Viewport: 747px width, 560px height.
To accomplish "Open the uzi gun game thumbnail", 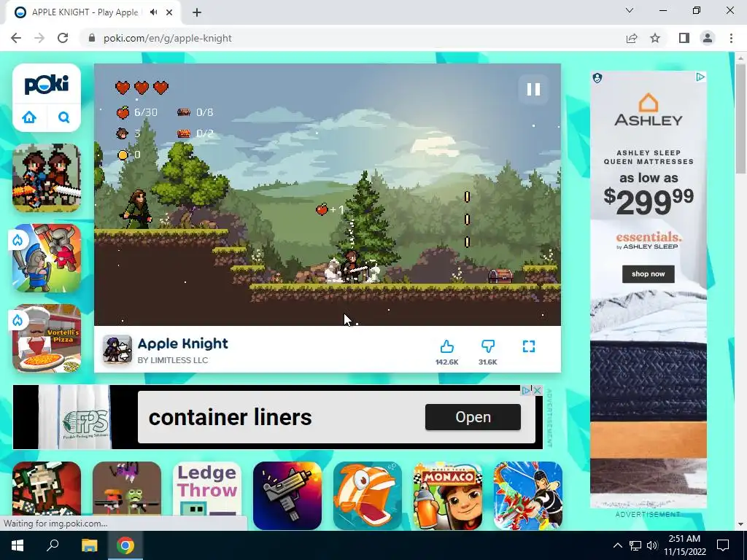I will 287,495.
